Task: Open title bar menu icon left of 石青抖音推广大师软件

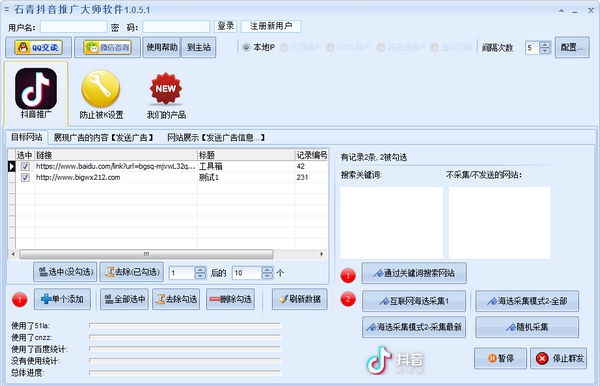Action: tap(7, 9)
